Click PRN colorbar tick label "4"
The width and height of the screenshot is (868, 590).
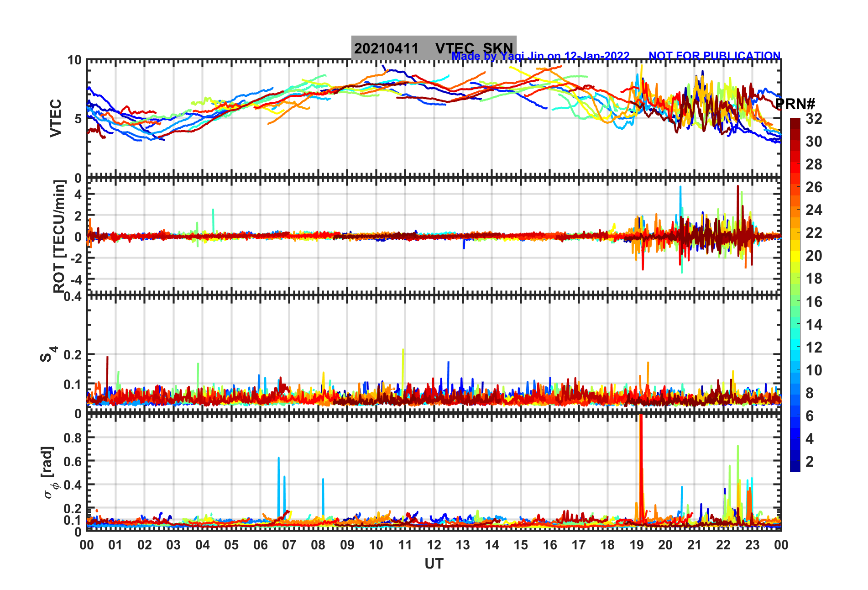tap(810, 439)
